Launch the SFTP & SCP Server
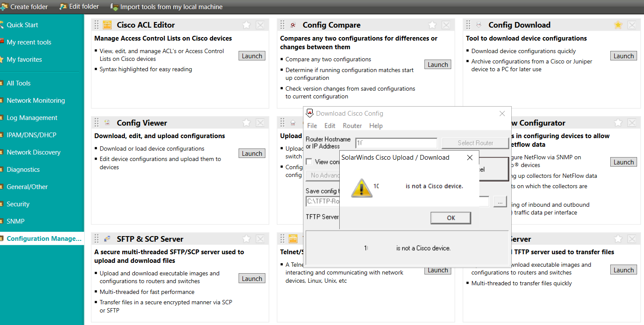 pyautogui.click(x=252, y=279)
